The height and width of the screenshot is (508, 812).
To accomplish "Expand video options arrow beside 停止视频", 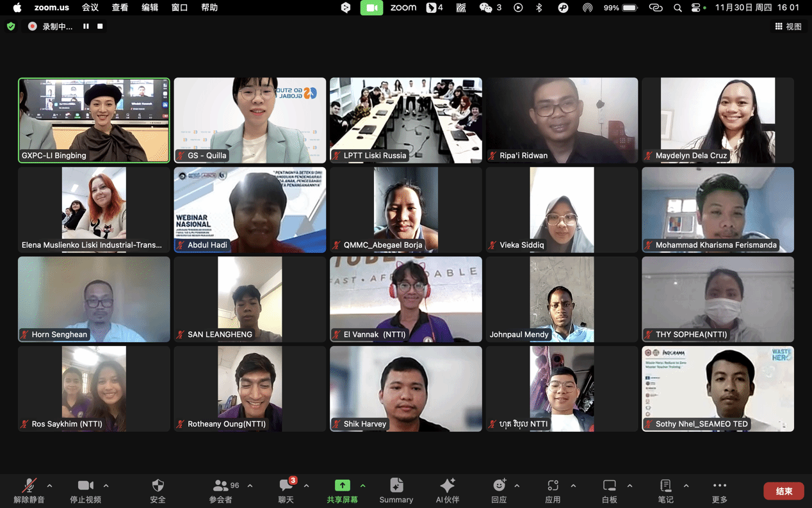I will click(x=106, y=486).
